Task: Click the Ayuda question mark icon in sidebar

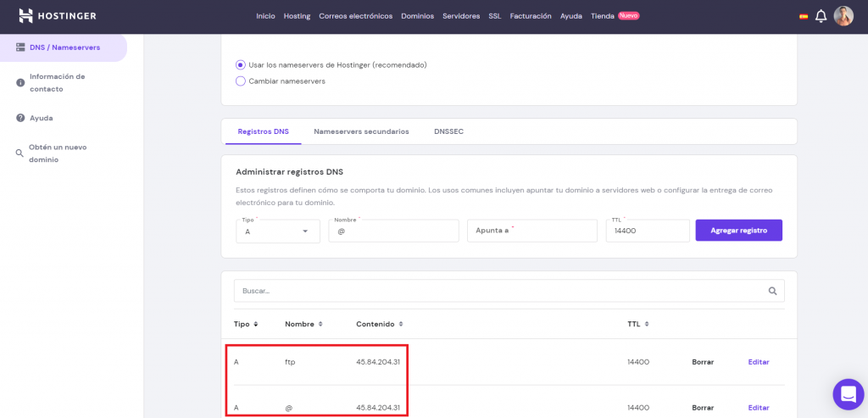Action: click(x=20, y=118)
